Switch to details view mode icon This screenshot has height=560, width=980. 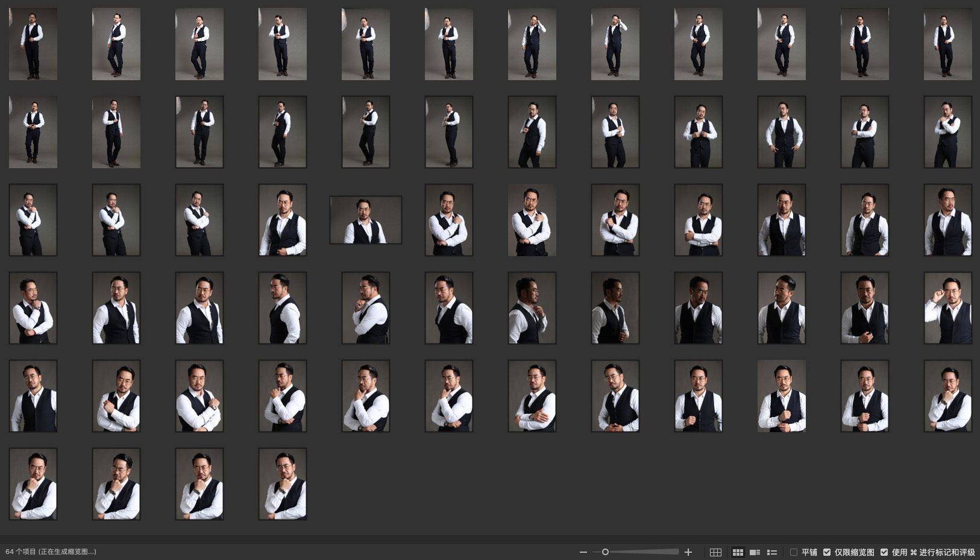[755, 552]
